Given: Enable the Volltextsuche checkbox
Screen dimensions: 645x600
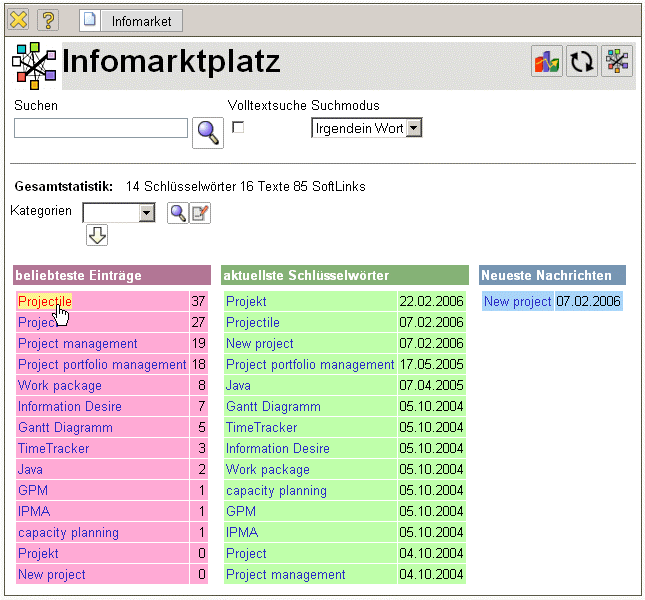Looking at the screenshot, I should pyautogui.click(x=238, y=127).
